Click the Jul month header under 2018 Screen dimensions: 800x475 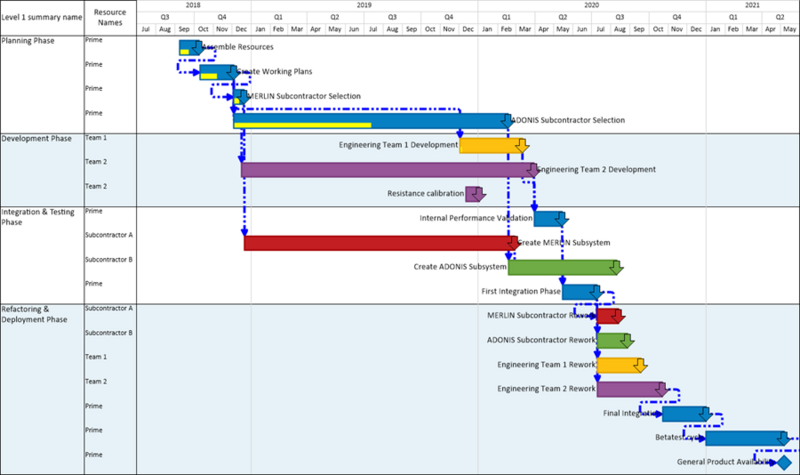pyautogui.click(x=146, y=29)
